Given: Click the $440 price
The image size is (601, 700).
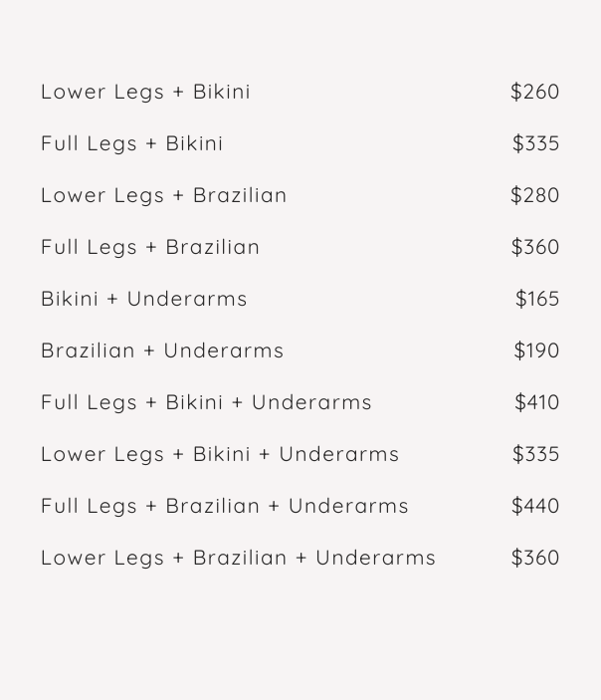Looking at the screenshot, I should pos(535,506).
